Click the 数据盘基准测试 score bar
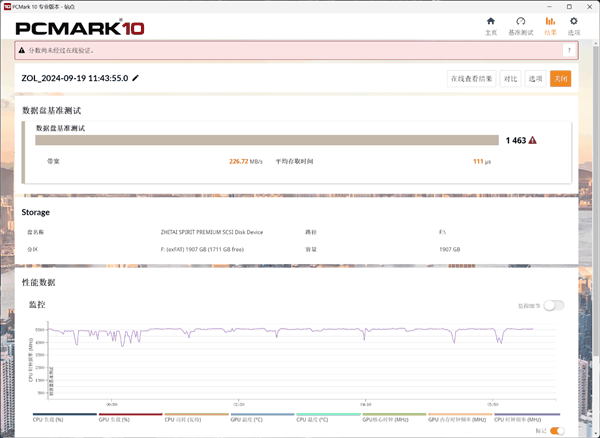 (x=267, y=141)
